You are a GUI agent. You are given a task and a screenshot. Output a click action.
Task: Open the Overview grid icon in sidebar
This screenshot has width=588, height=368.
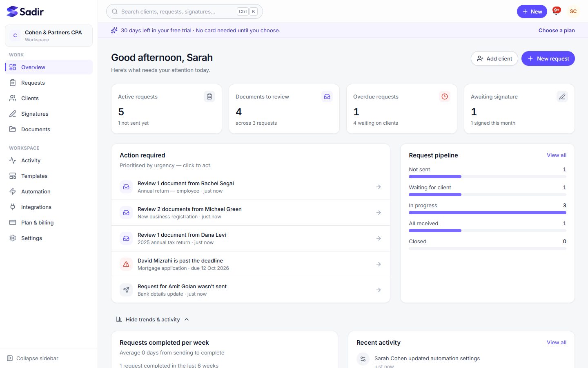[x=13, y=67]
